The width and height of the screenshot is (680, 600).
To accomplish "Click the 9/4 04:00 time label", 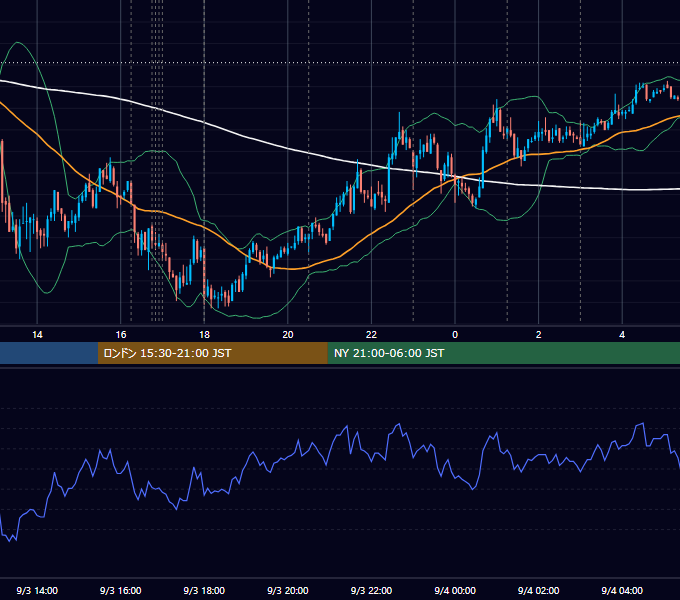I will (x=622, y=590).
